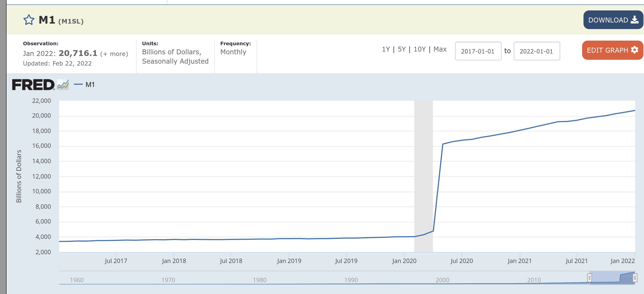Viewport: 644px width, 294px height.
Task: Select the 5Y time range
Action: tap(402, 49)
